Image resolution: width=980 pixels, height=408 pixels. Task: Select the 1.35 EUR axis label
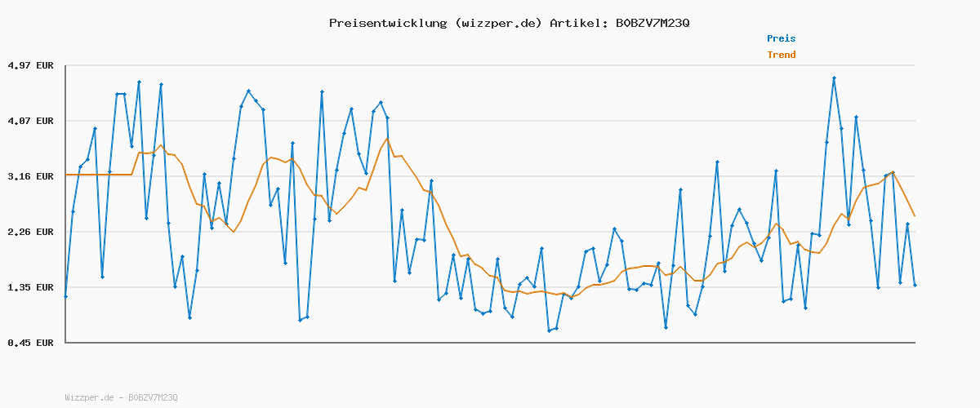[30, 287]
